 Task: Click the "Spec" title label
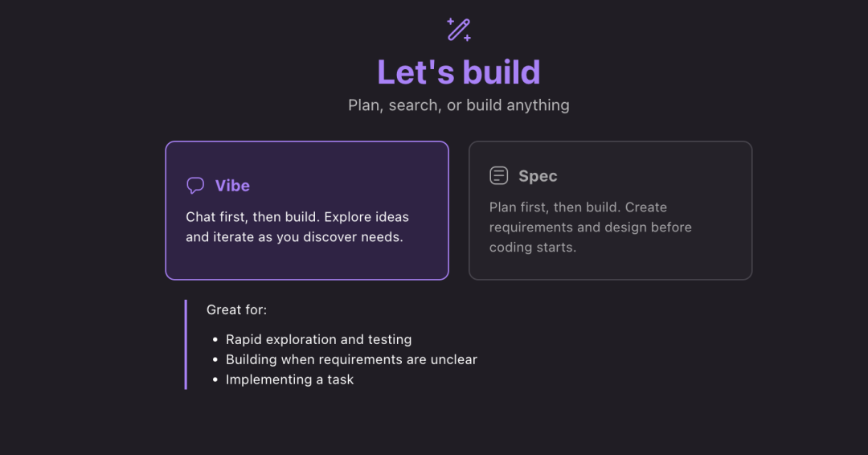pos(538,176)
